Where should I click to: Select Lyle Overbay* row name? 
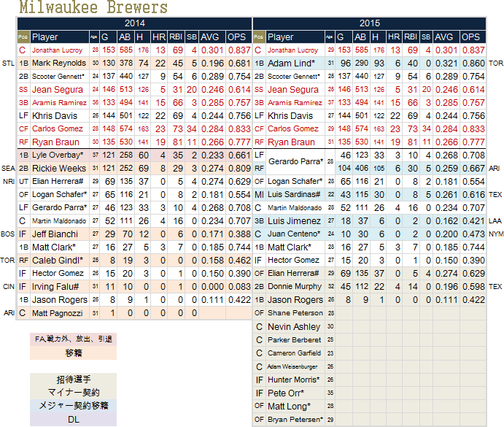(58, 155)
